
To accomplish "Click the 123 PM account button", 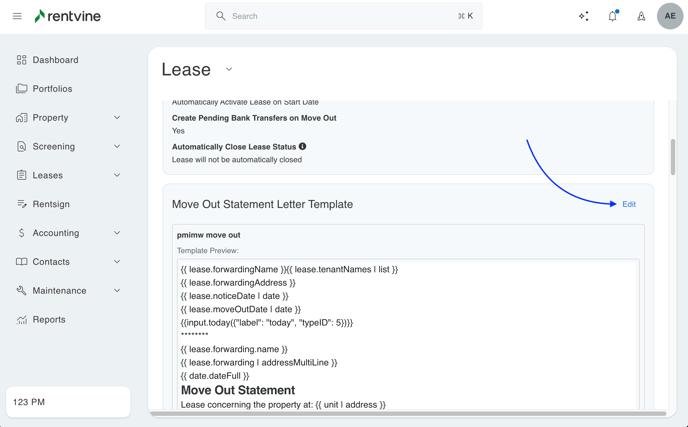I will point(68,402).
